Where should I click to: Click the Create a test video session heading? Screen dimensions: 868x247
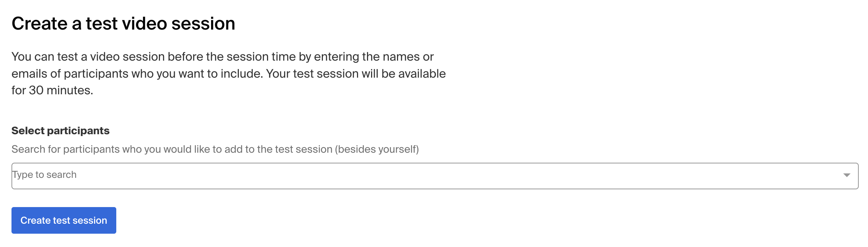(124, 23)
